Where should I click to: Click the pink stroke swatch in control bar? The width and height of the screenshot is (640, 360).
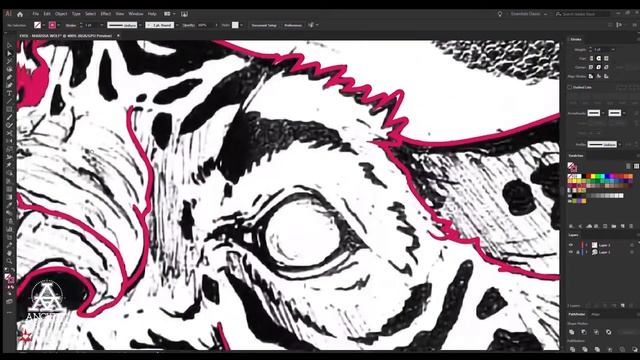click(52, 25)
